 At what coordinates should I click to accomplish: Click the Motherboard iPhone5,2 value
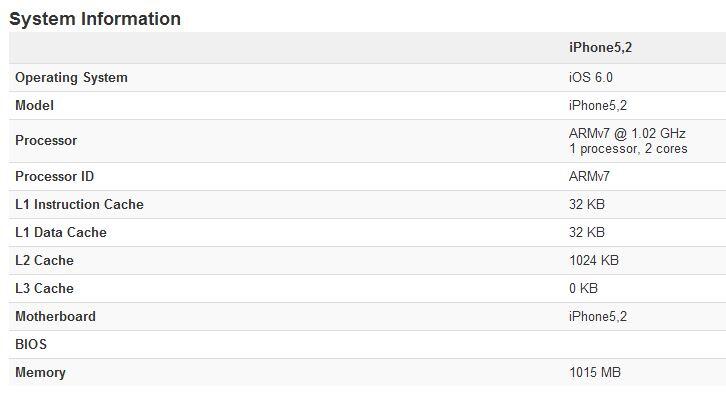coord(598,317)
